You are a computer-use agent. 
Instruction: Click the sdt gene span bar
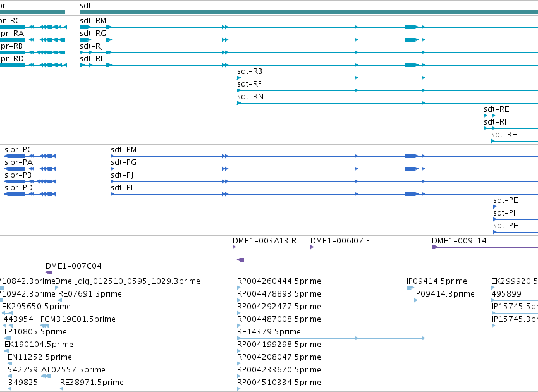[x=309, y=13]
